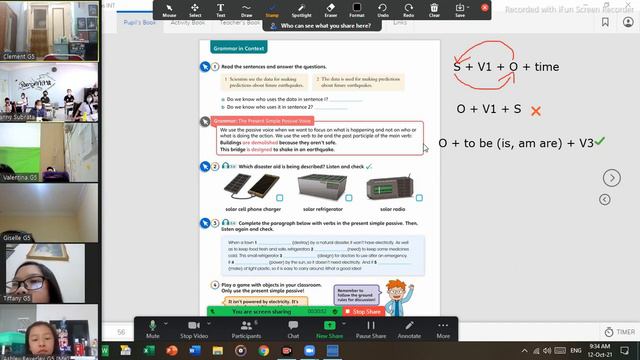The image size is (640, 360).
Task: Expand video options arrow beside Stop Video
Action: point(209,323)
